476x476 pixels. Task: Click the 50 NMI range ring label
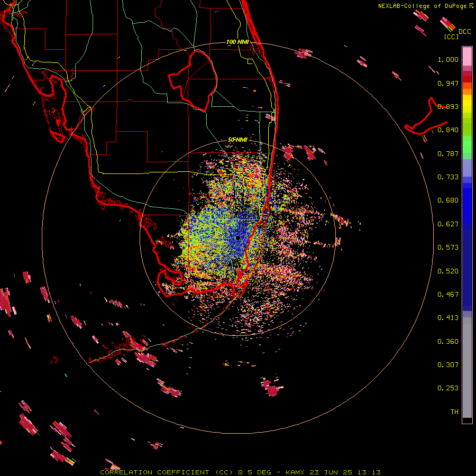tap(237, 140)
